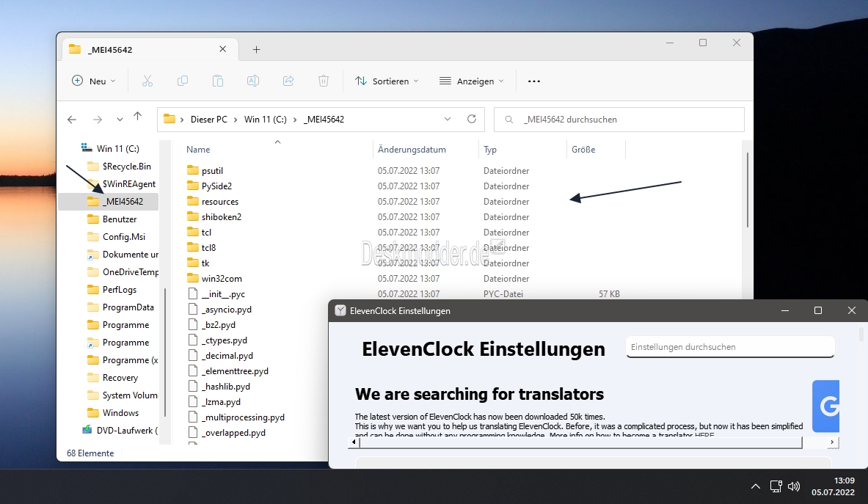
Task: Open address bar history dropdown arrow
Action: pos(448,119)
